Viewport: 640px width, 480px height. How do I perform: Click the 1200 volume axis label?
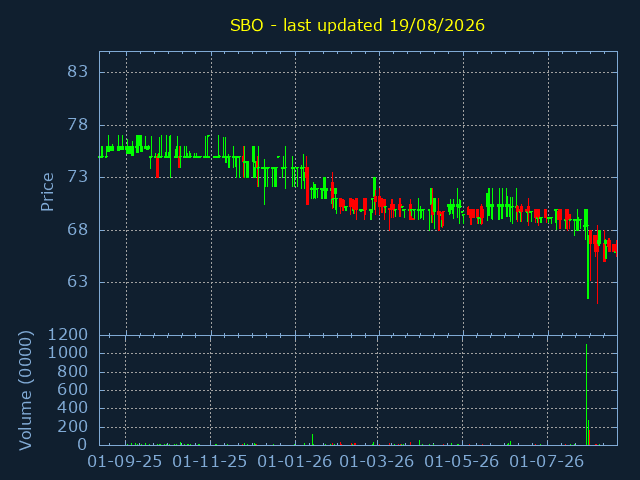click(68, 335)
